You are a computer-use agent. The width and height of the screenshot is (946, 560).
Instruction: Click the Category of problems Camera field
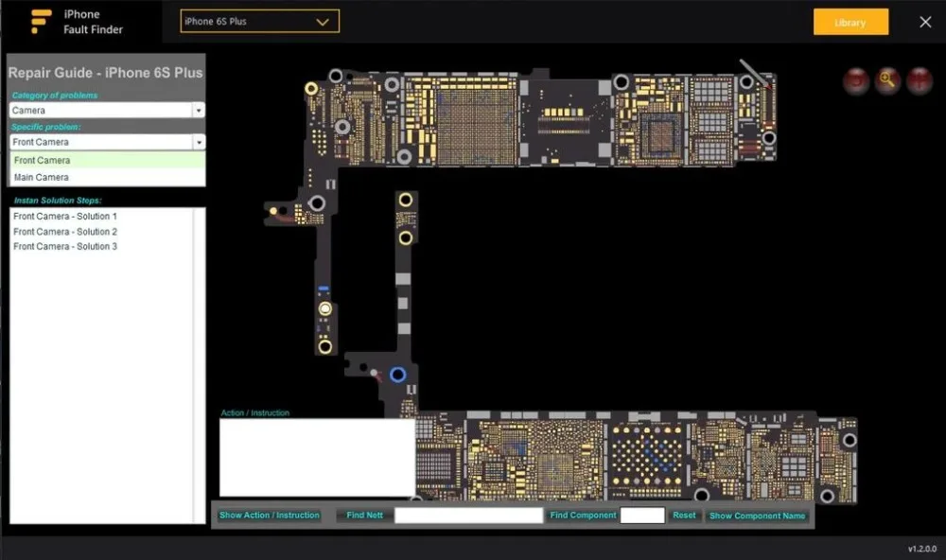point(101,111)
